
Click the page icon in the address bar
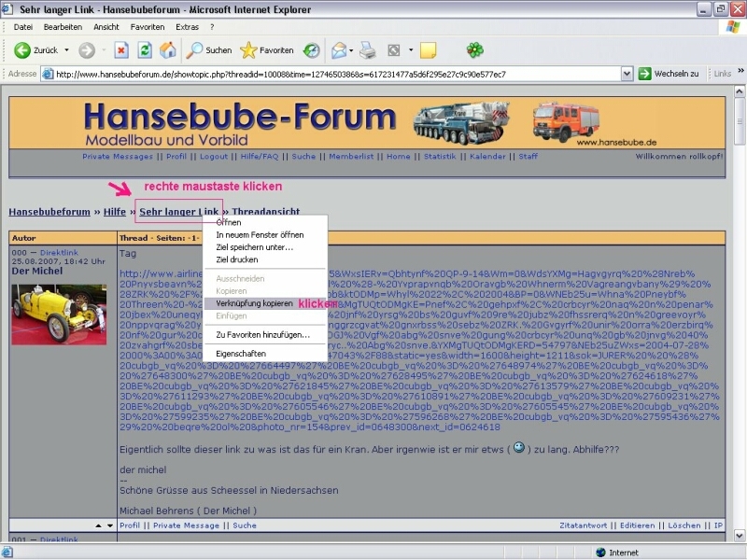[x=48, y=74]
